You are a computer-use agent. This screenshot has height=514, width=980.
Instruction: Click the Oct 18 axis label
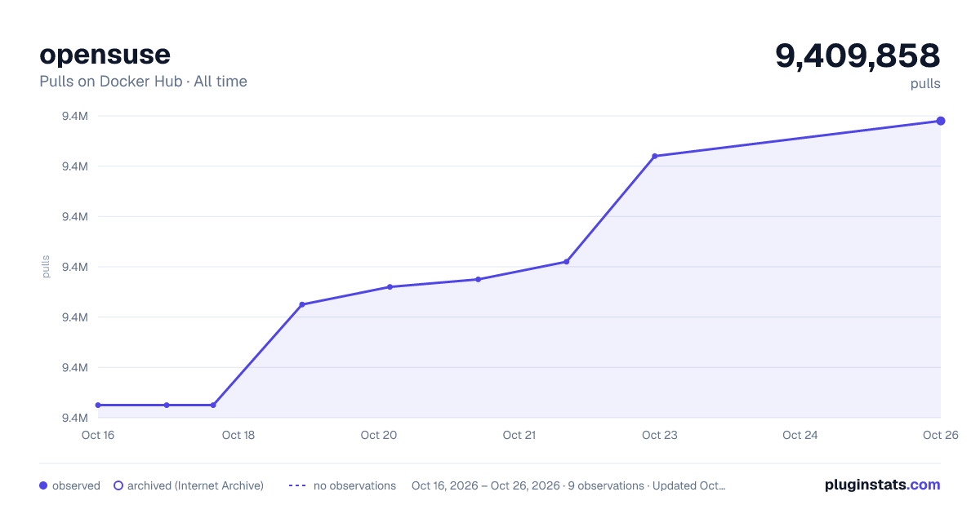click(238, 435)
